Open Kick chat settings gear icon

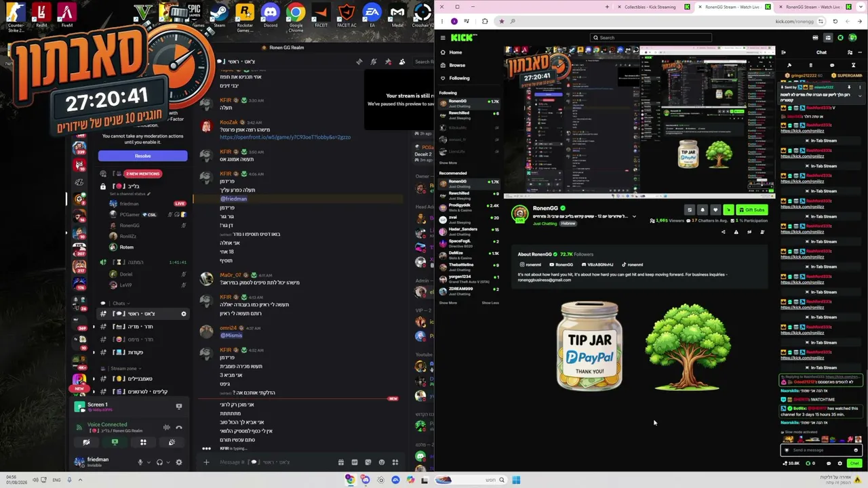[840, 464]
